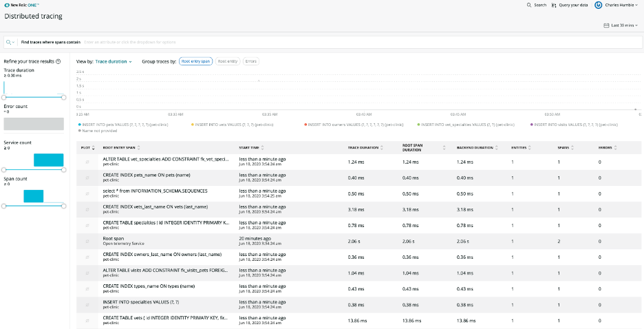Click the Search magnifier icon in header
644x329 pixels.
click(x=529, y=6)
